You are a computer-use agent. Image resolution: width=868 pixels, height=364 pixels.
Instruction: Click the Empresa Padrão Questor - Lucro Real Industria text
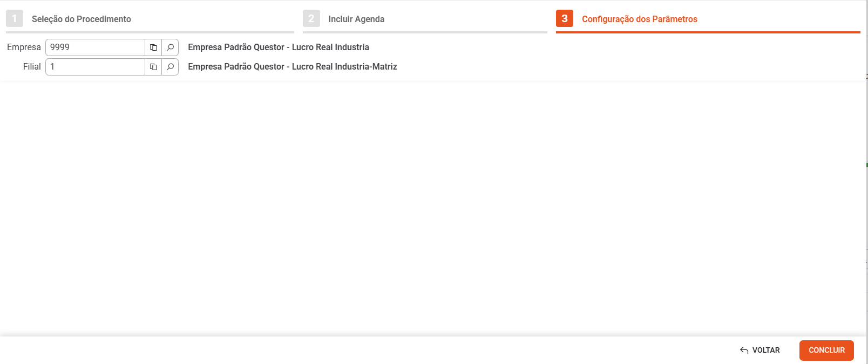pos(279,47)
